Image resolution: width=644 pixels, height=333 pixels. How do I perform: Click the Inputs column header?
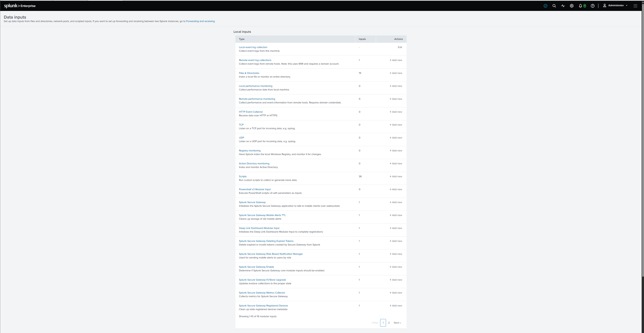click(x=365, y=39)
